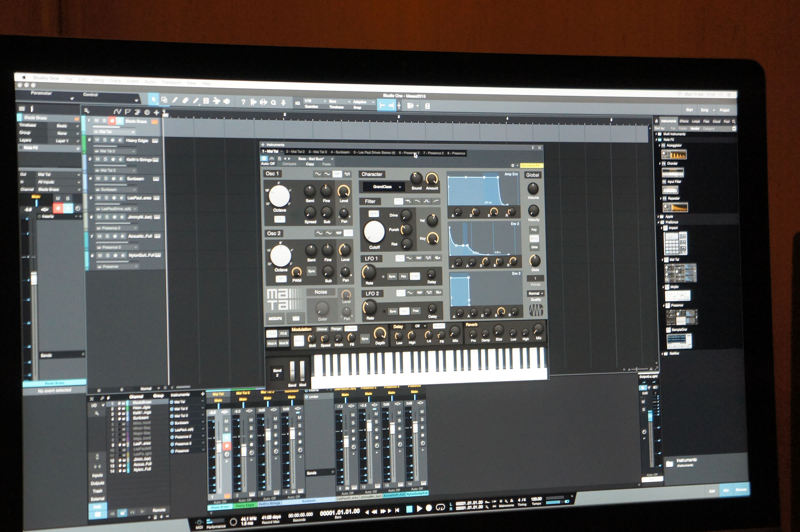Open the Timebase Bars dropdown
Viewport: 800px width, 532px height.
coord(339,102)
